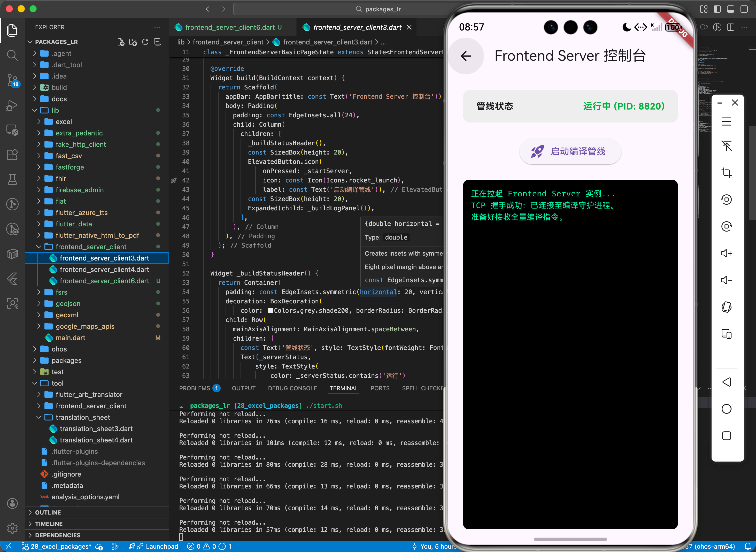Refresh the explorer file tree

point(145,42)
